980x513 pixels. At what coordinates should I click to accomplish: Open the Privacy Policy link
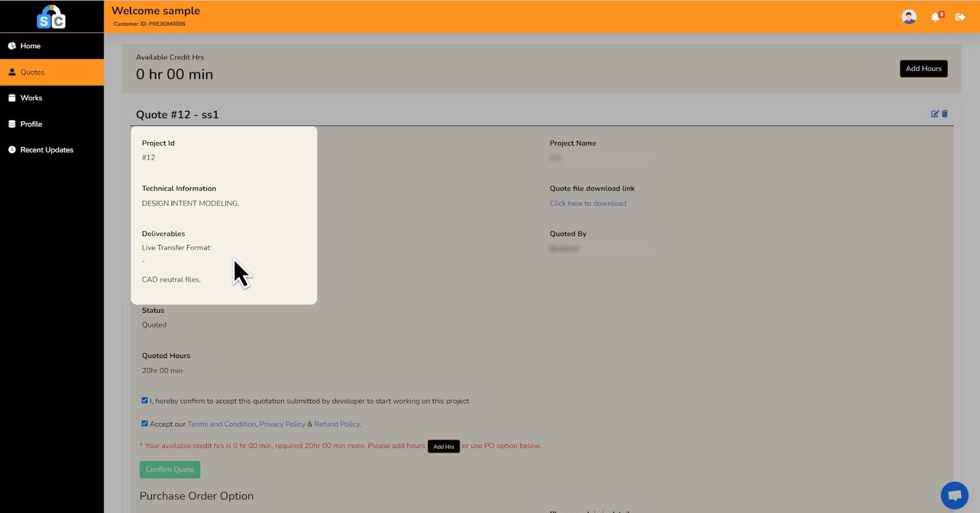(282, 424)
